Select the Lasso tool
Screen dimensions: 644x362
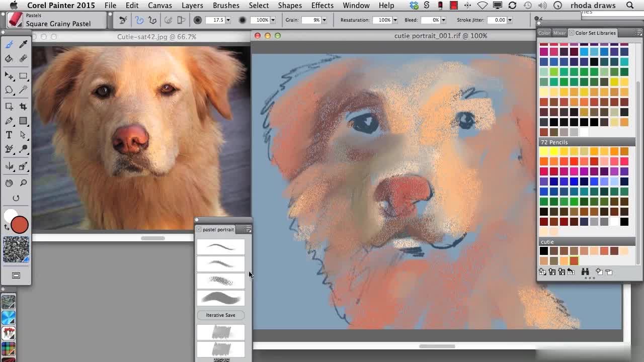tap(9, 90)
